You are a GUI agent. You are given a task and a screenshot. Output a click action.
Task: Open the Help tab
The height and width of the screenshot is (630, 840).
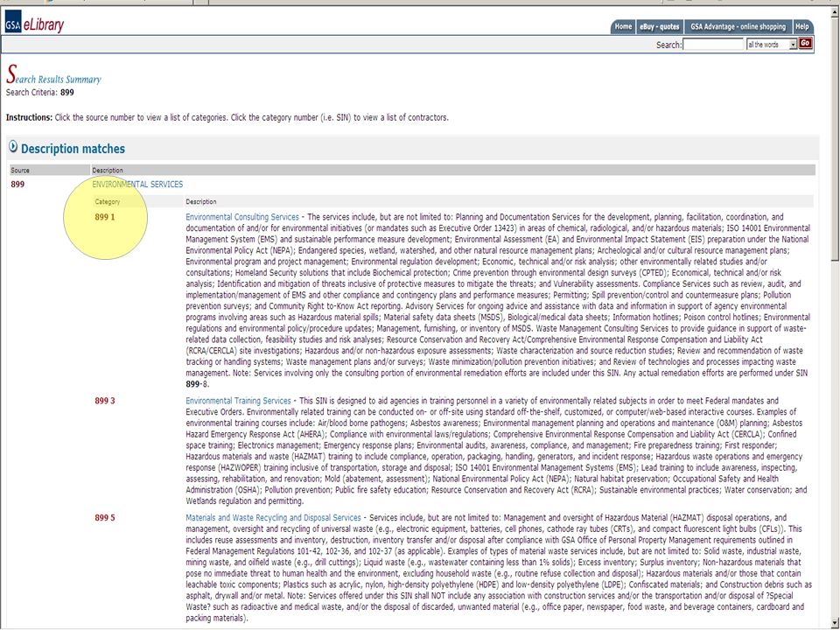point(802,27)
